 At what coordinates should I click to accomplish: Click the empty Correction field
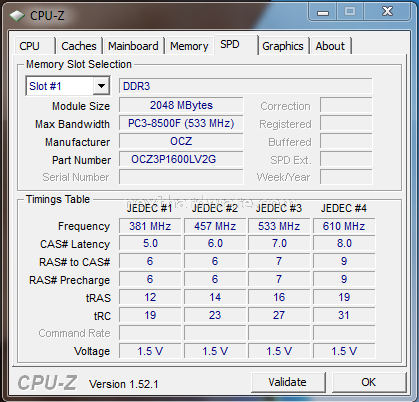point(346,105)
